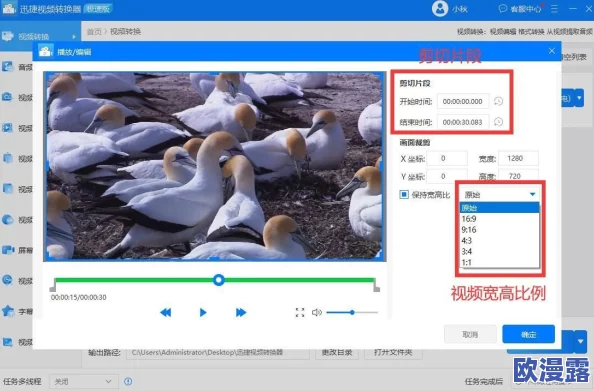Adjust the volume slider knob
This screenshot has width=594, height=391.
(x=352, y=312)
